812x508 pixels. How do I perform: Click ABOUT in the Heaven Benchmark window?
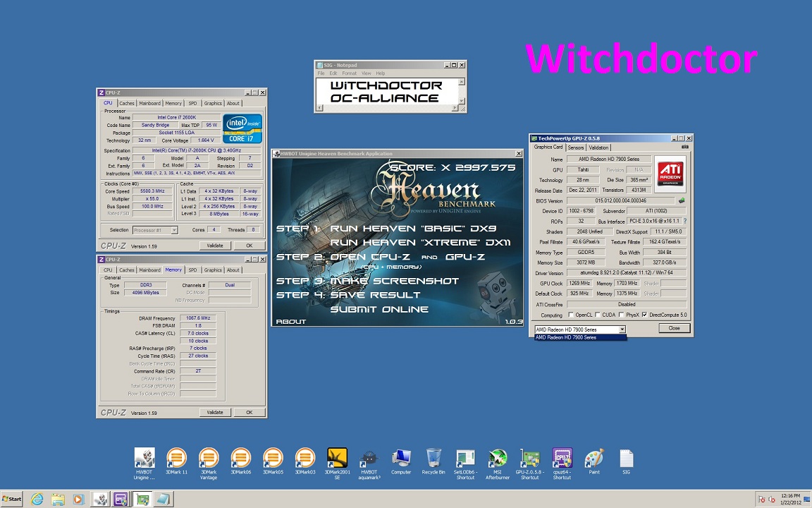[x=291, y=321]
